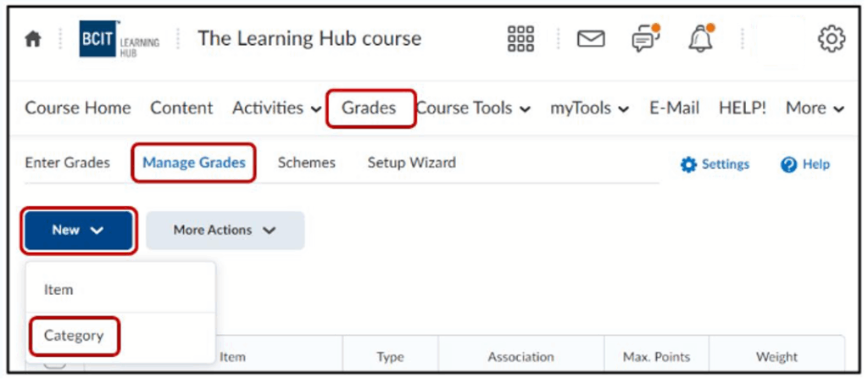Open the Grades navigation item

(369, 109)
